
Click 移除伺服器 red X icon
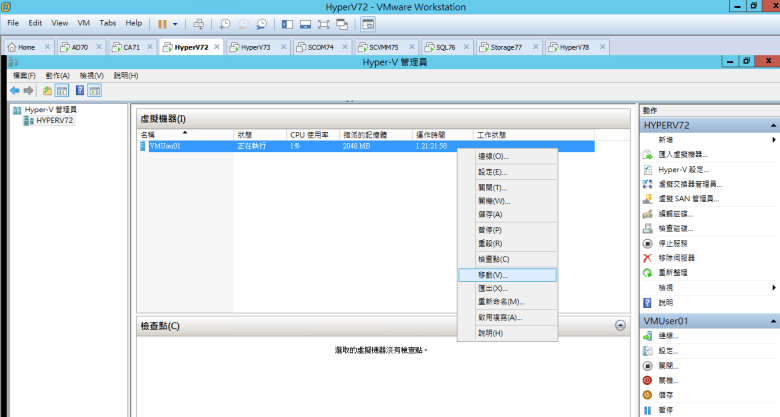click(x=648, y=258)
